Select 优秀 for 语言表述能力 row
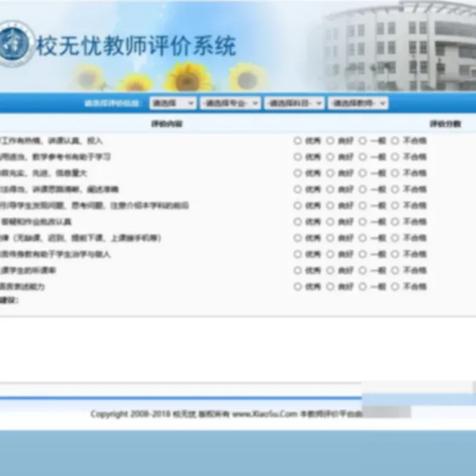 click(297, 286)
